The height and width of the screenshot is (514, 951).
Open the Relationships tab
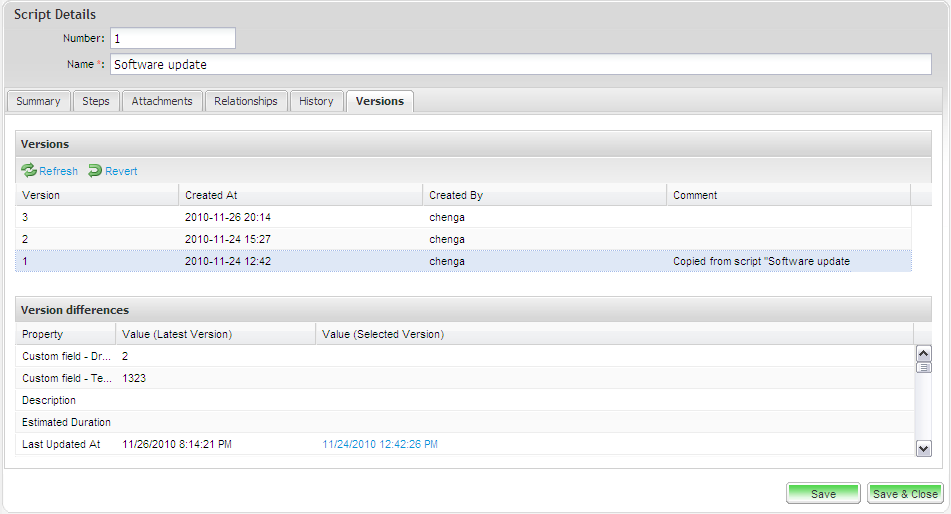[245, 101]
